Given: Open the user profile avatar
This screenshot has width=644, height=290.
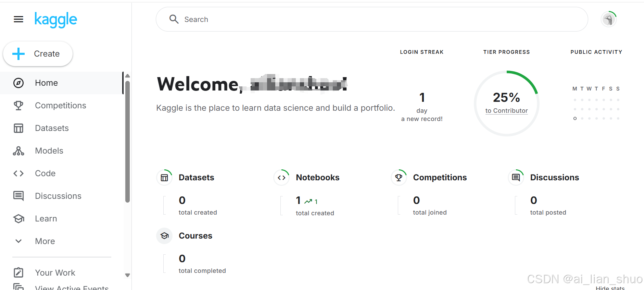Looking at the screenshot, I should tap(608, 19).
